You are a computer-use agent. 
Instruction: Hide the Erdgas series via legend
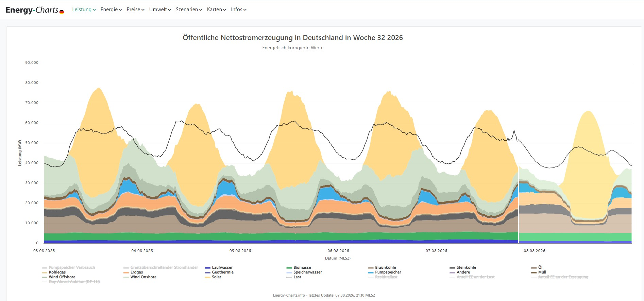coord(133,272)
